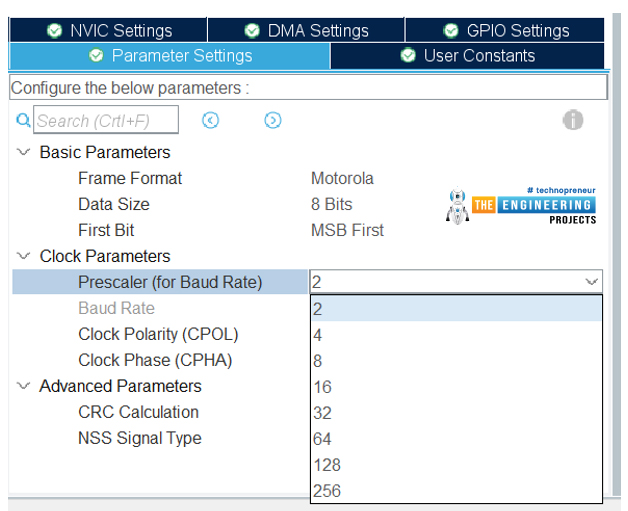Select the Clock Polarity (CPOL) row
Viewport: 628px width, 511px height.
(160, 334)
